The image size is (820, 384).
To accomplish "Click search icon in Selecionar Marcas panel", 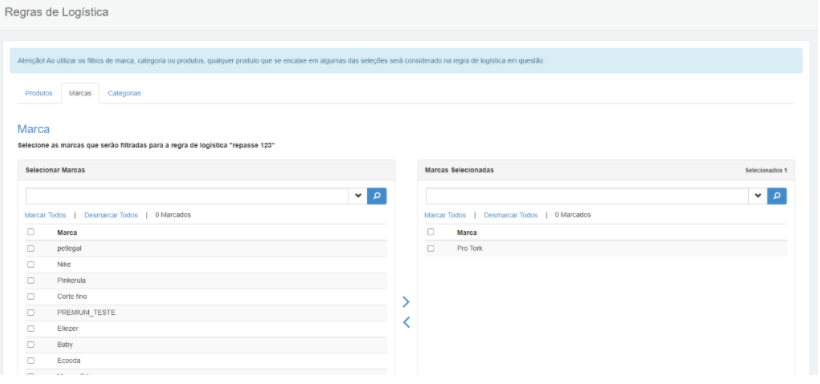I will pyautogui.click(x=377, y=196).
